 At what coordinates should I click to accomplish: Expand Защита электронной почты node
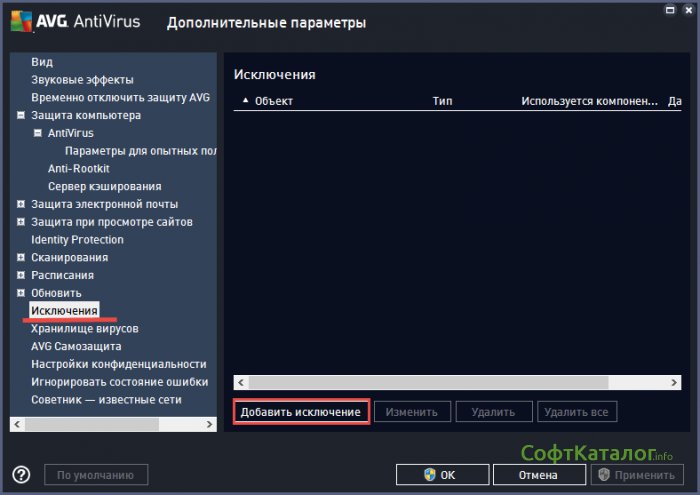point(22,204)
